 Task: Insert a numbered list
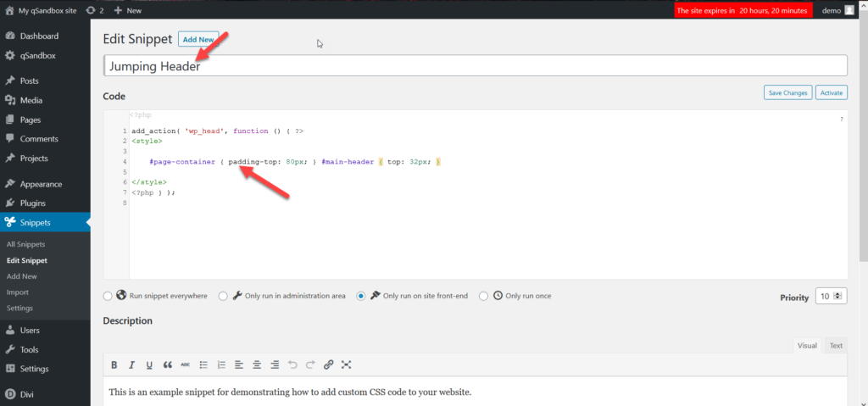(x=221, y=364)
